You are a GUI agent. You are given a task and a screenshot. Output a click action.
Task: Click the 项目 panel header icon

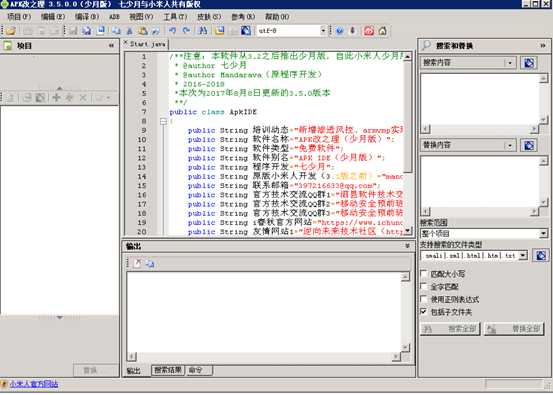(x=8, y=45)
